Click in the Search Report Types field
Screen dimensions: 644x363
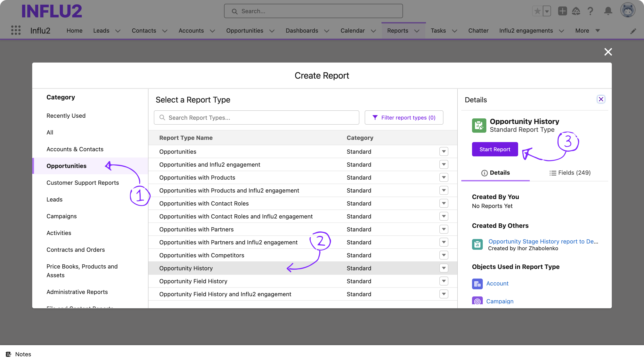256,118
